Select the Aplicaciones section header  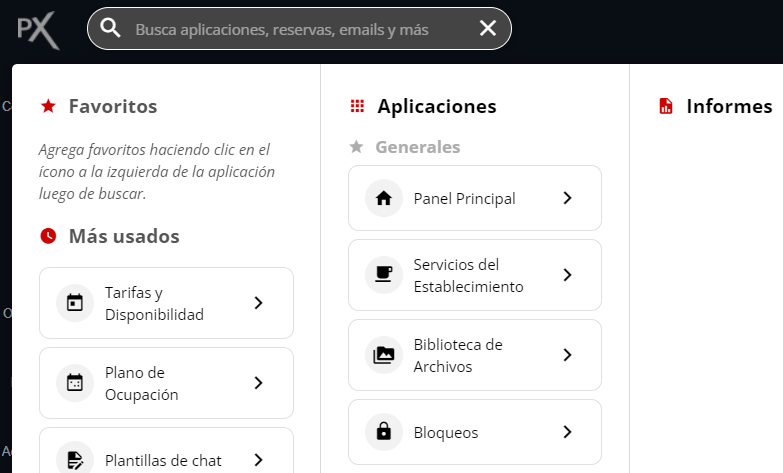click(x=436, y=106)
